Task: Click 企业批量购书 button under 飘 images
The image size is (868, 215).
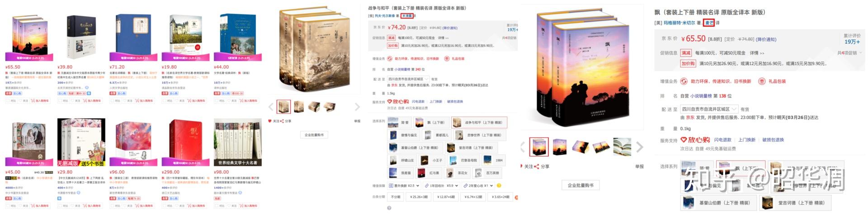Action: click(580, 185)
